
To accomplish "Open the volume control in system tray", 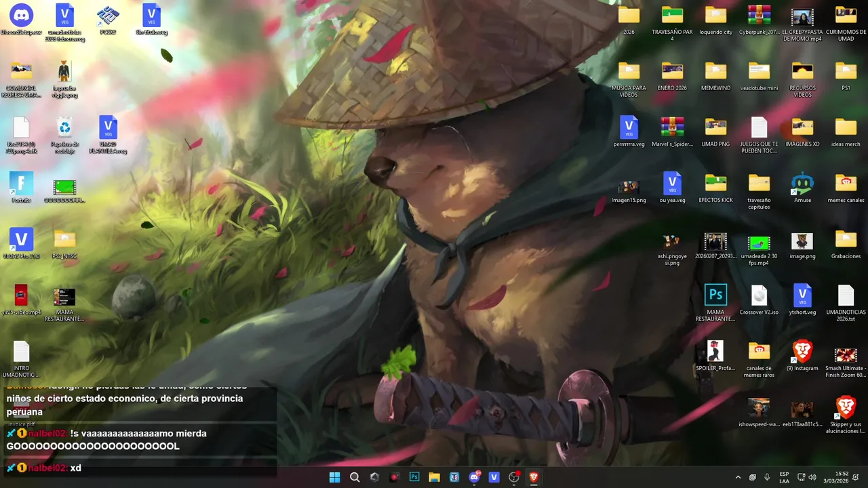I will pyautogui.click(x=812, y=477).
